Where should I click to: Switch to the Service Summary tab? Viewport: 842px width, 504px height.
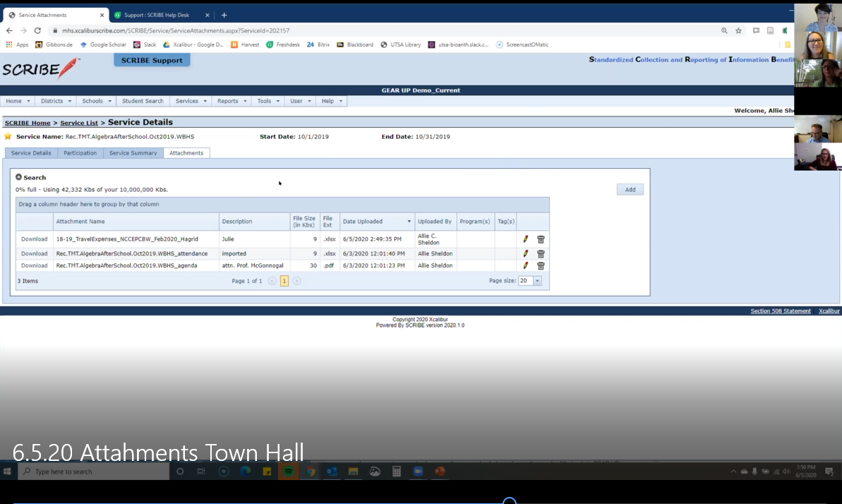coord(133,153)
